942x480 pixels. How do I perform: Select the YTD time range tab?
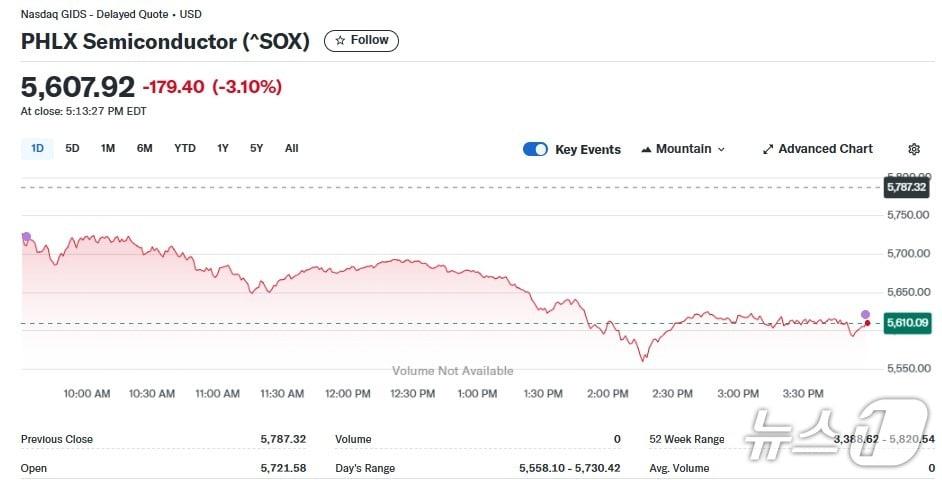185,148
